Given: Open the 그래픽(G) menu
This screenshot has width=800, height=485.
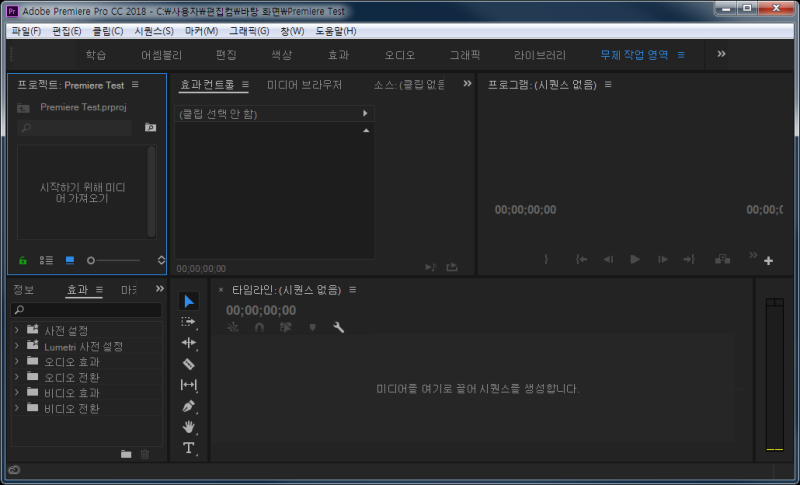Looking at the screenshot, I should [249, 31].
